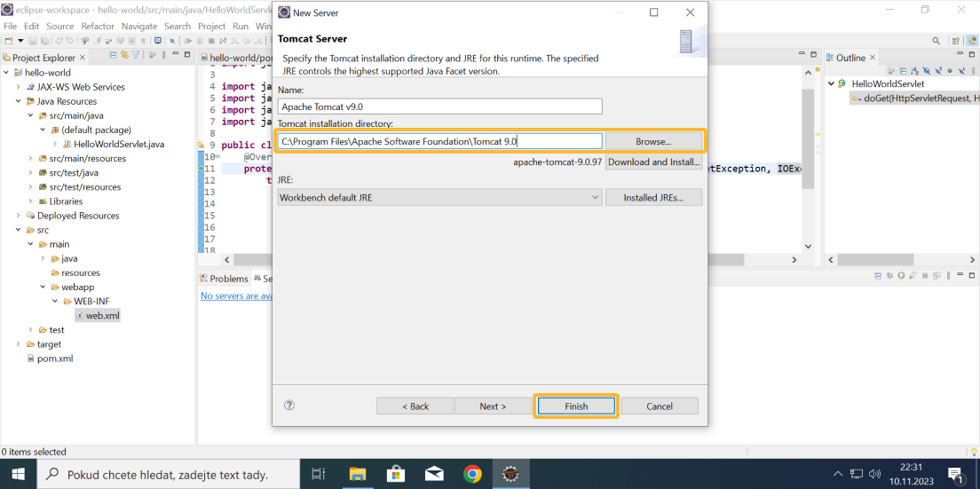Expand the src/main/resources folder
The image size is (980, 489).
pos(30,159)
